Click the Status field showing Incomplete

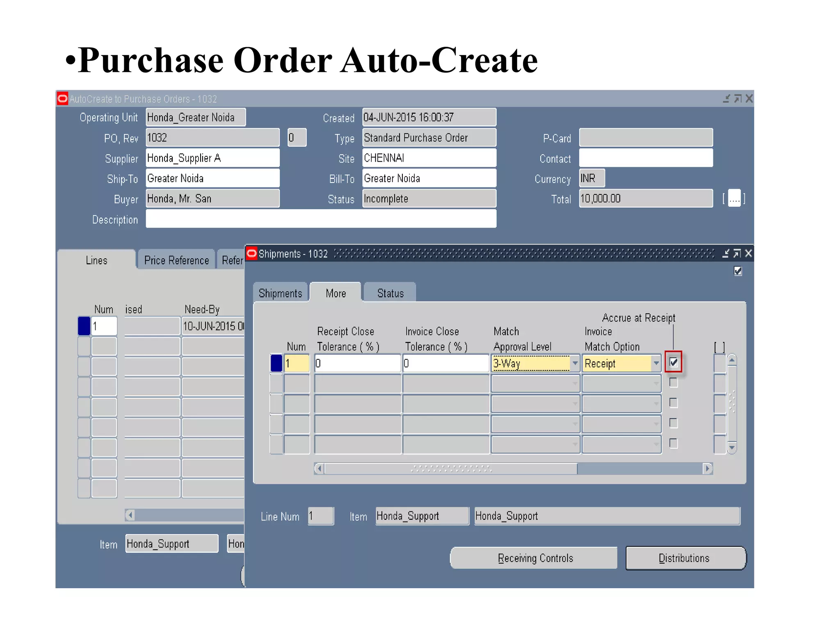(x=429, y=199)
